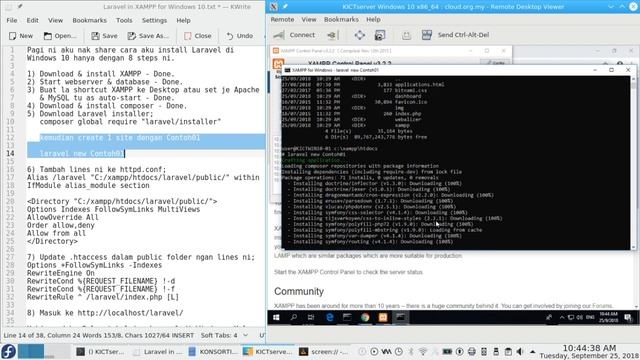Image resolution: width=640 pixels, height=360 pixels.
Task: Open the File menu in KWrite
Action: pos(12,20)
